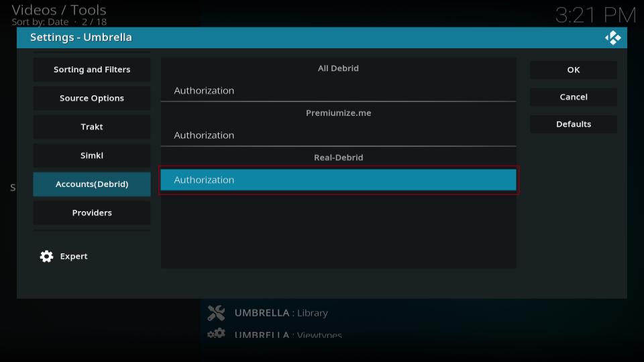644x362 pixels.
Task: Click the All Debrid section header
Action: tap(338, 68)
